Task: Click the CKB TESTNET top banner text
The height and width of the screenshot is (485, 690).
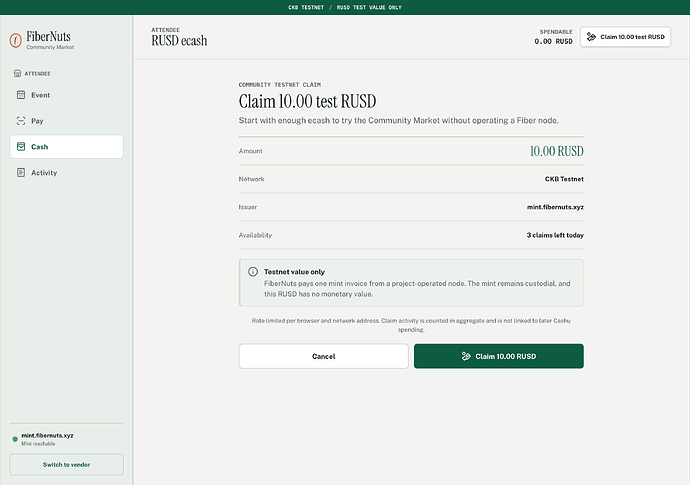Action: [306, 7]
